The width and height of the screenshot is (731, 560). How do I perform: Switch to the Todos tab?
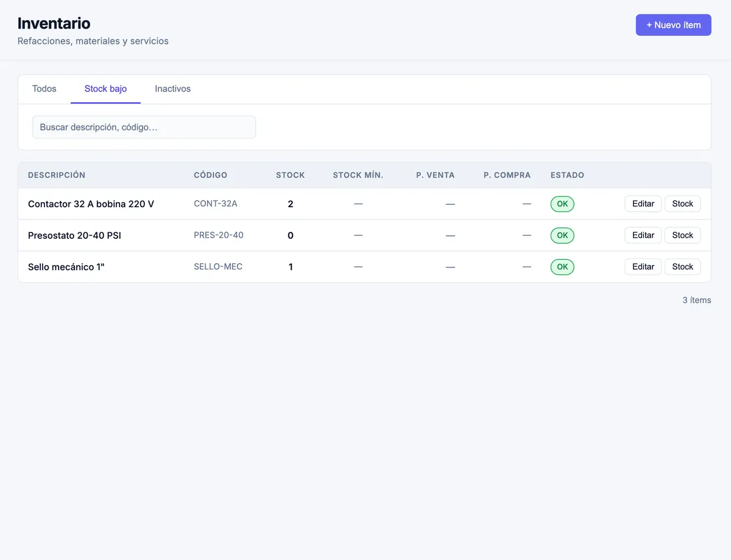point(44,89)
